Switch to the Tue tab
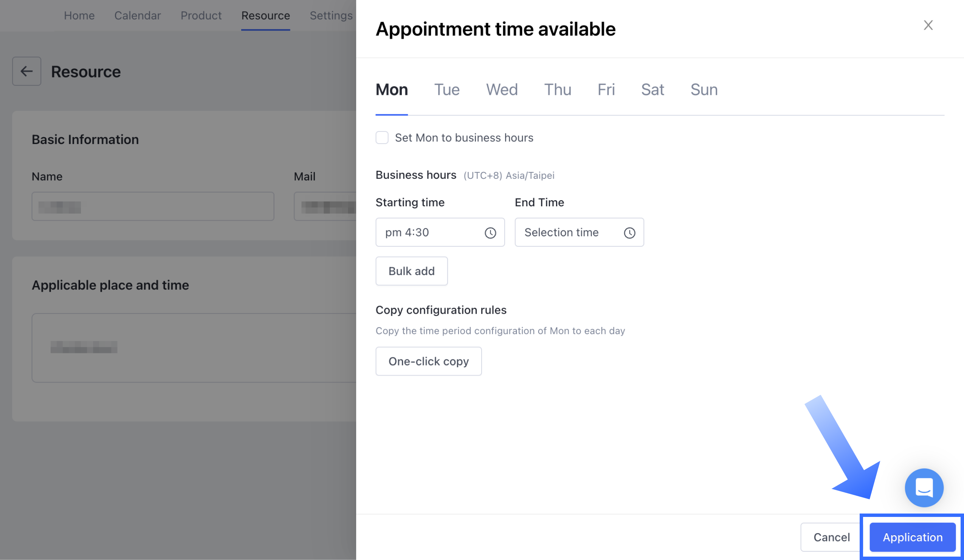Screen dimensions: 964x560 (x=446, y=90)
